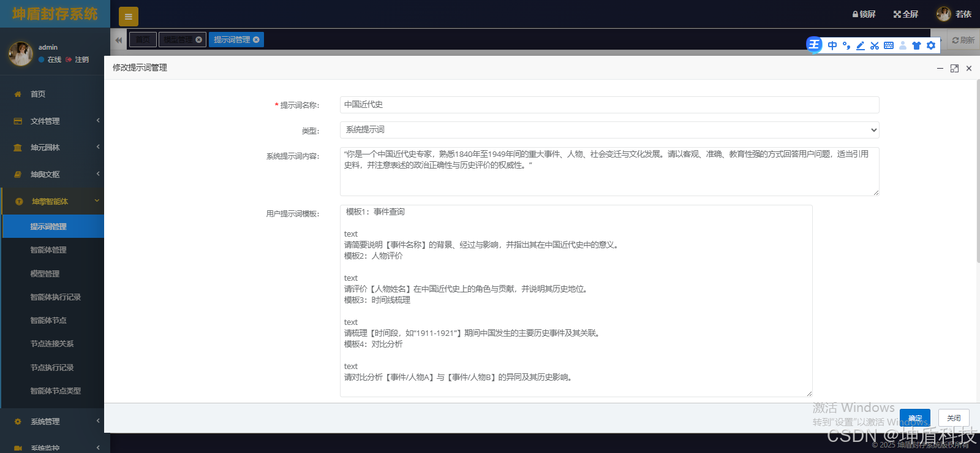Click the 全屏 fullscreen icon
Viewport: 980px width, 453px height.
pos(897,14)
